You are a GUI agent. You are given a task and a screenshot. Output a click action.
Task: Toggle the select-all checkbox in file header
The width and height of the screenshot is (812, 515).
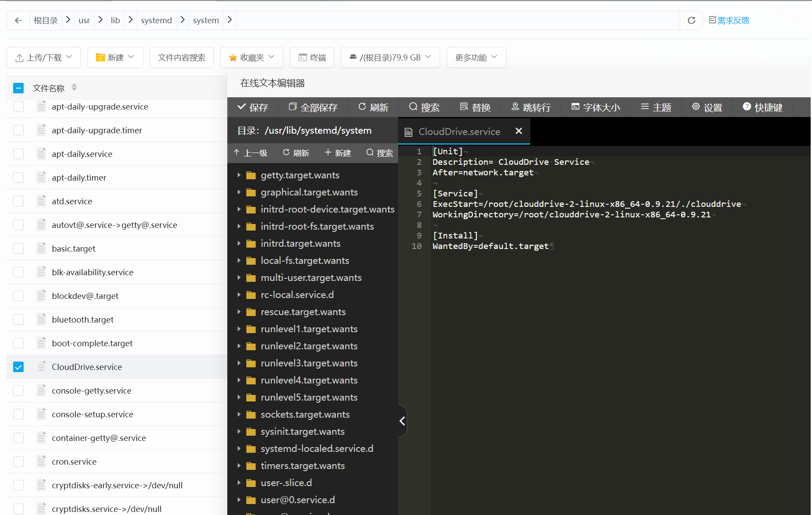pyautogui.click(x=18, y=88)
